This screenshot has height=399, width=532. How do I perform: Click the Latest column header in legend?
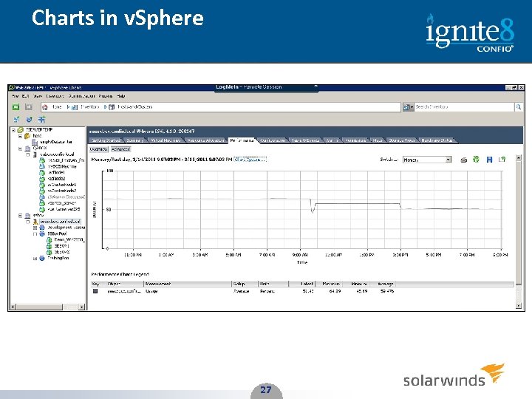point(301,284)
